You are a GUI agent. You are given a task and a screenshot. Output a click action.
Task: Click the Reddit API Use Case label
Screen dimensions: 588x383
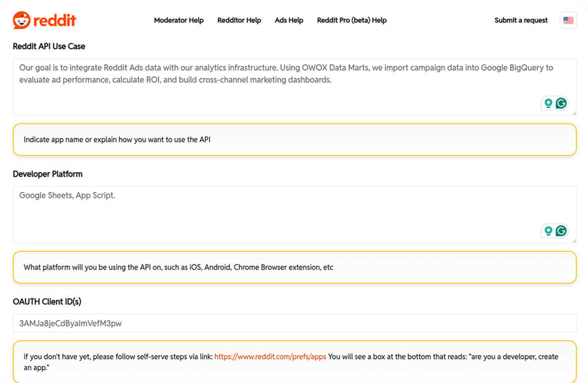click(49, 46)
